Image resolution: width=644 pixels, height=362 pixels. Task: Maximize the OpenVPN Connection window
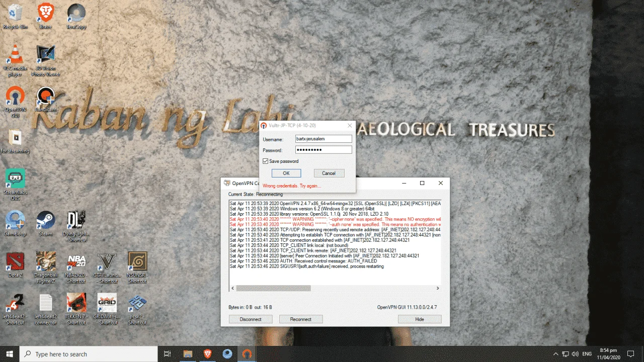tap(422, 183)
